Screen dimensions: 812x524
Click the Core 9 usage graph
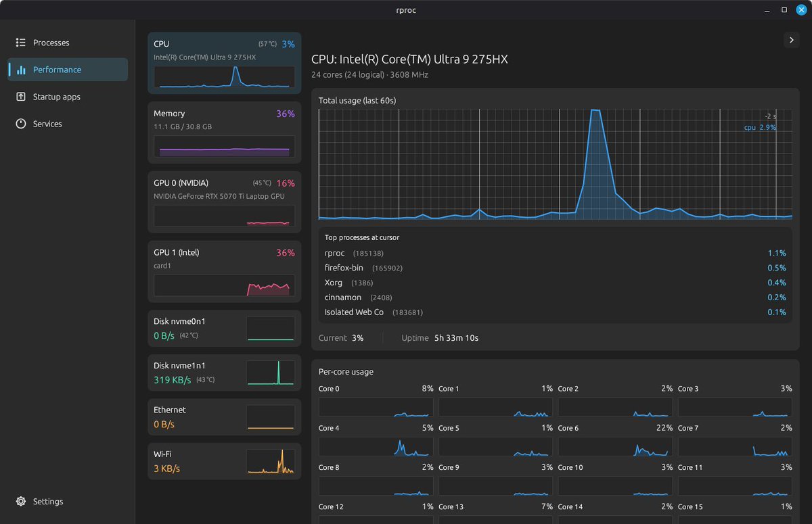point(495,485)
